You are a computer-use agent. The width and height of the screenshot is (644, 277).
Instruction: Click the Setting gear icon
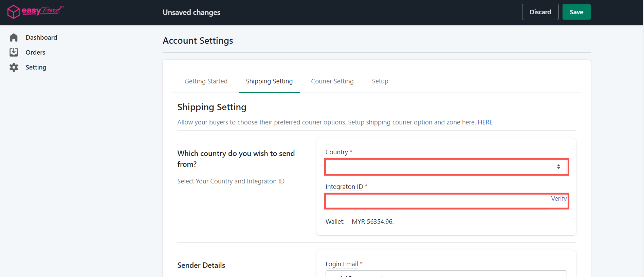pos(14,67)
